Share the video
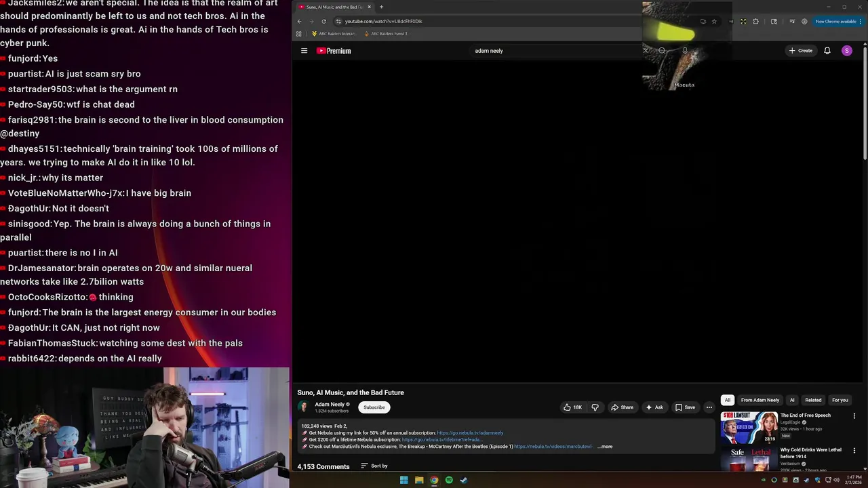The width and height of the screenshot is (868, 488). [622, 407]
